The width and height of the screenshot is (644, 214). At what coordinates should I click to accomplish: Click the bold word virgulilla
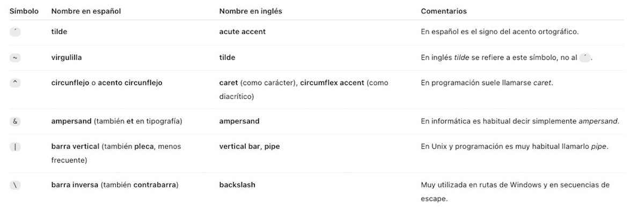point(67,57)
